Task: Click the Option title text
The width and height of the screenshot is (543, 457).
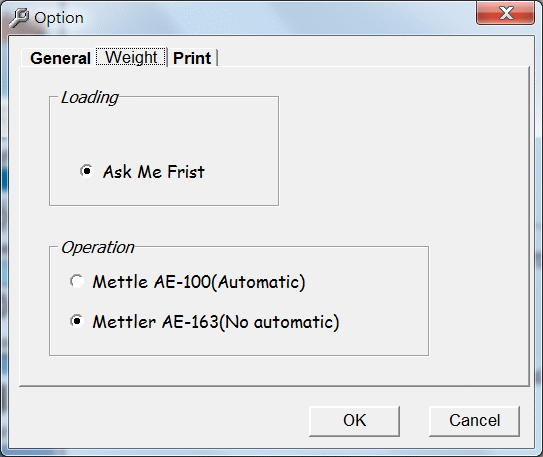Action: 59,18
